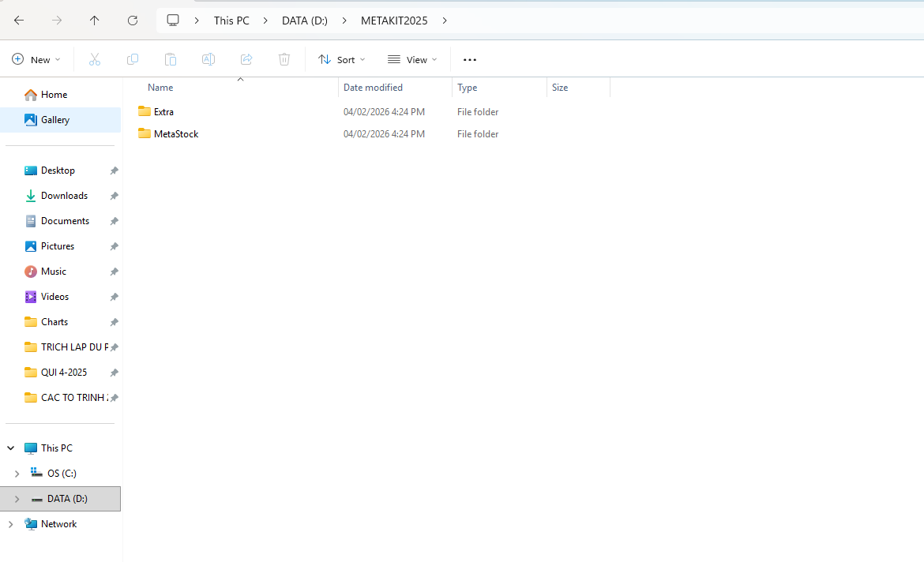Refresh the current folder view

tap(133, 21)
